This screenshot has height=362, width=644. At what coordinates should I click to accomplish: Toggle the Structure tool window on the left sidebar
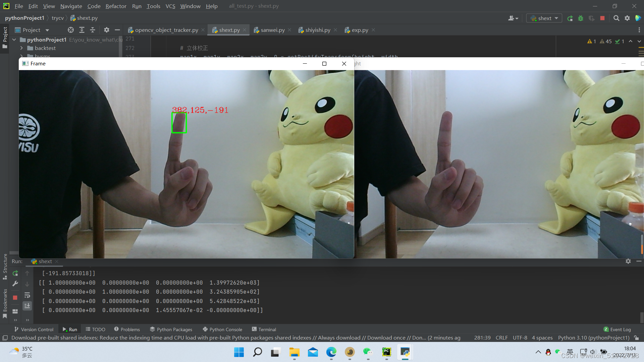point(5,266)
